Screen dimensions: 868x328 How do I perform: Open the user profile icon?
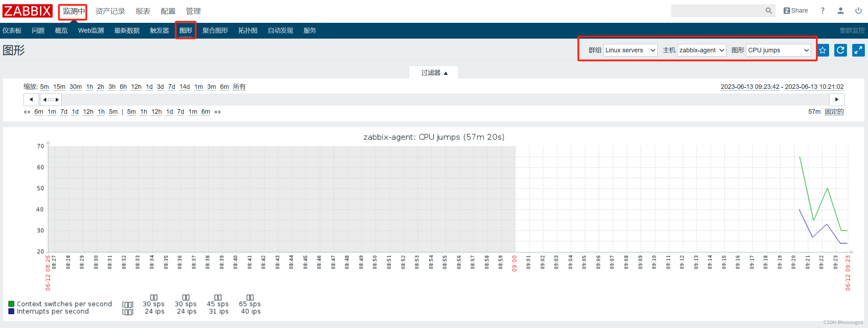click(x=840, y=11)
